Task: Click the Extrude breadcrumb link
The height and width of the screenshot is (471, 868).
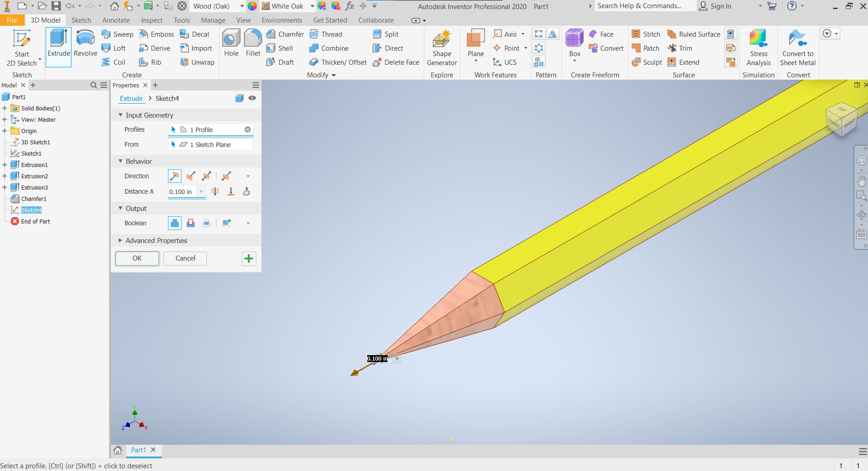Action: point(131,99)
